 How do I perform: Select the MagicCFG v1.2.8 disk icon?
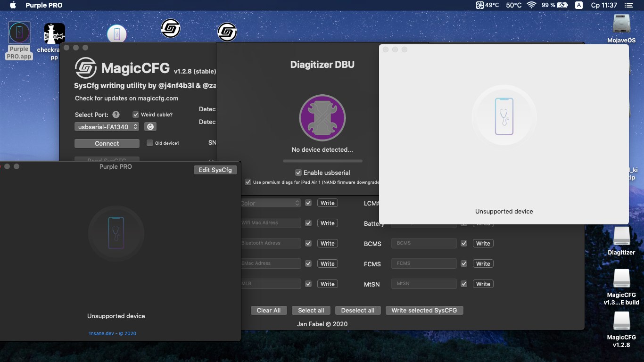coord(621,321)
